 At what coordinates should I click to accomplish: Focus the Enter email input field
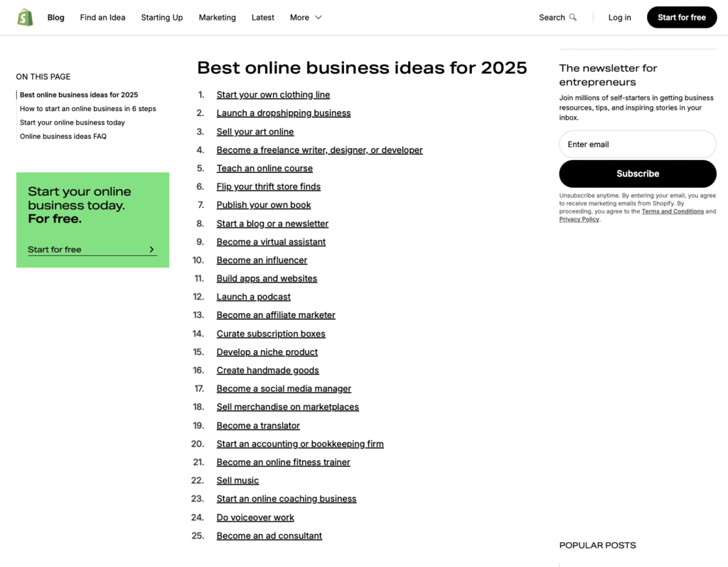pyautogui.click(x=637, y=144)
